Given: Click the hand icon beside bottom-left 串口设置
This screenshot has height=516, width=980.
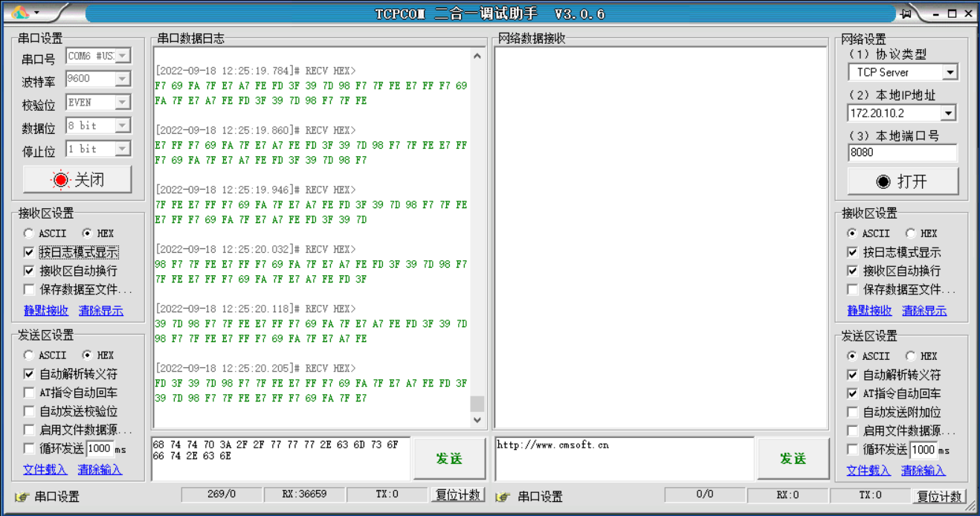Looking at the screenshot, I should pyautogui.click(x=22, y=497).
